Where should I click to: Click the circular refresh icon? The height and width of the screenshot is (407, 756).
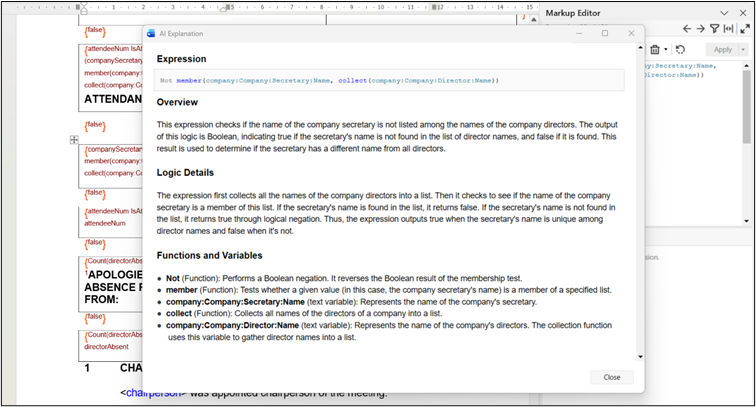pos(680,49)
